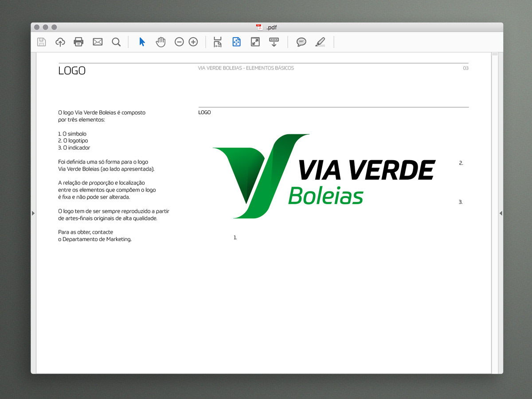Click the vertical scrollbar thumb
532x399 pixels.
(x=495, y=55)
